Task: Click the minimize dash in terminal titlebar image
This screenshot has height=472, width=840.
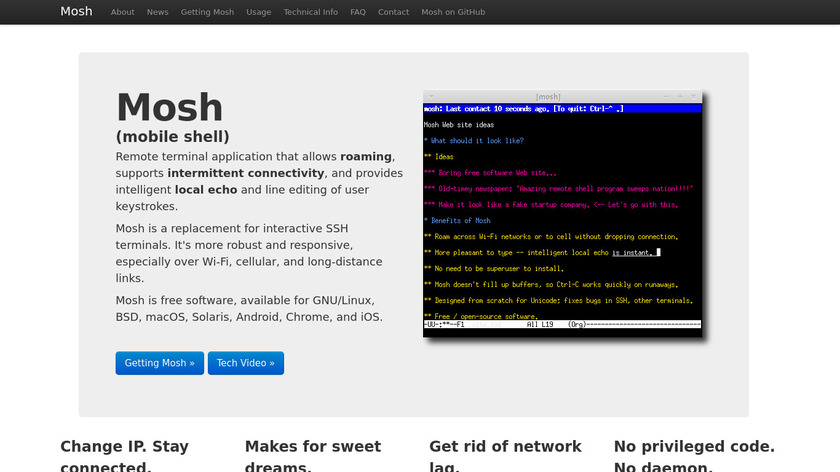Action: (666, 96)
